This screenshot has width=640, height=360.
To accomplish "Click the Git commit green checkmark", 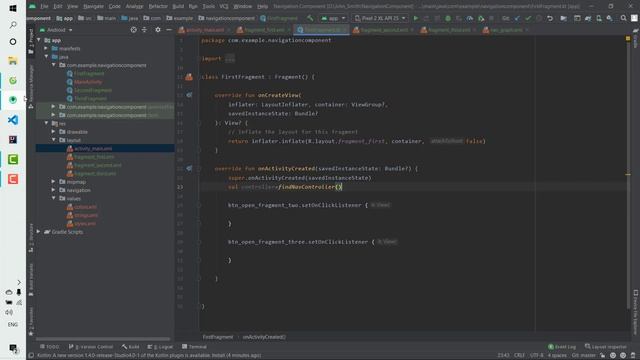I will (x=528, y=18).
